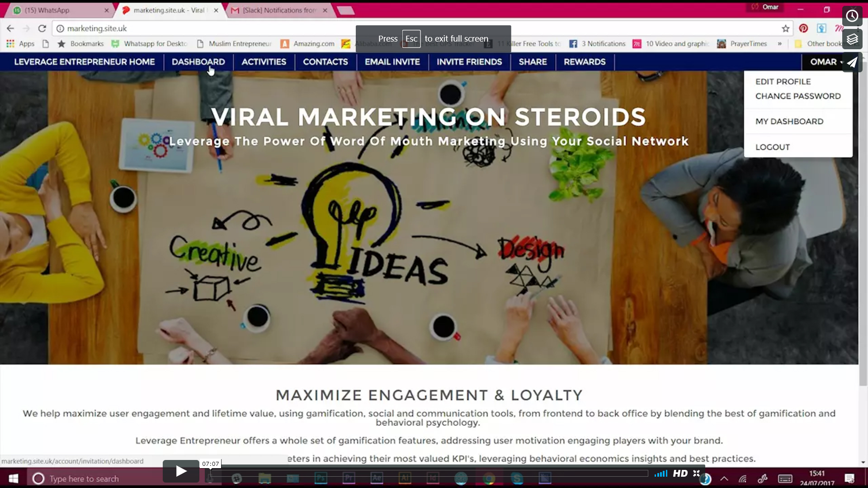
Task: Open Photoshop from the taskbar
Action: click(321, 479)
